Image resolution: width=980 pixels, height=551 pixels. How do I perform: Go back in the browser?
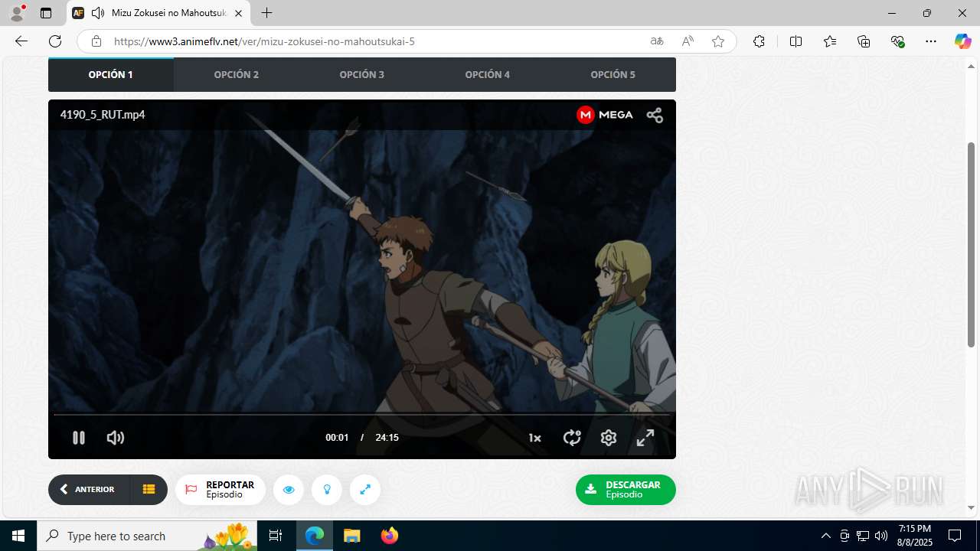(x=21, y=41)
